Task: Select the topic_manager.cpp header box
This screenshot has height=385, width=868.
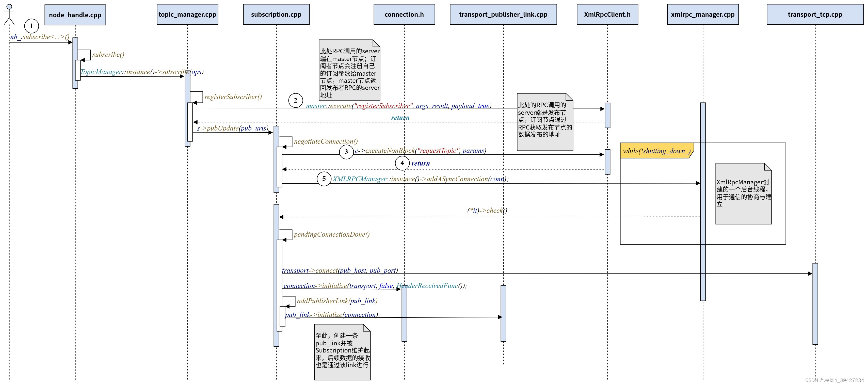Action: click(x=187, y=14)
